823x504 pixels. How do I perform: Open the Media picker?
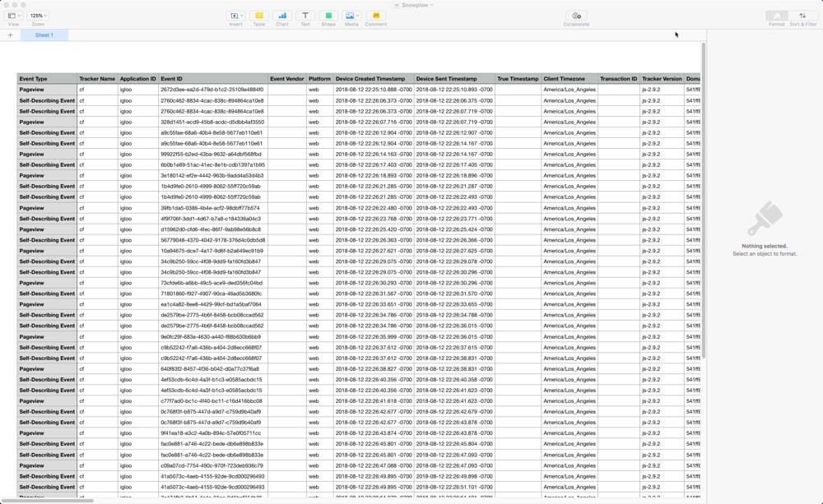click(351, 16)
